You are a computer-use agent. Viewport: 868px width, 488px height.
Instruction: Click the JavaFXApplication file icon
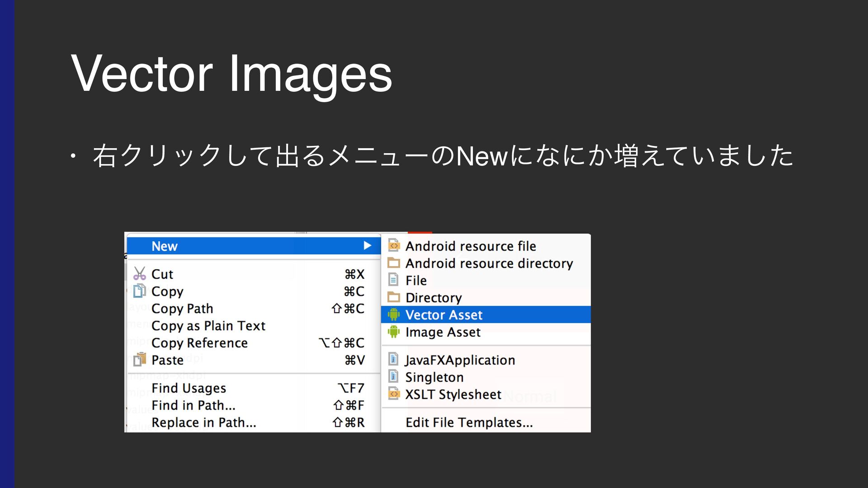point(394,359)
